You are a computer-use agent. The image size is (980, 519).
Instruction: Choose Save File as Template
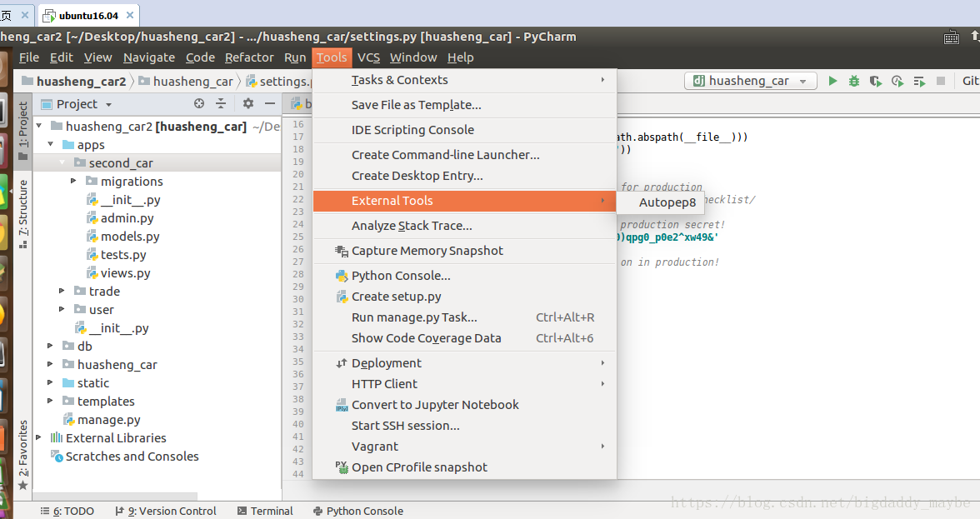point(464,105)
